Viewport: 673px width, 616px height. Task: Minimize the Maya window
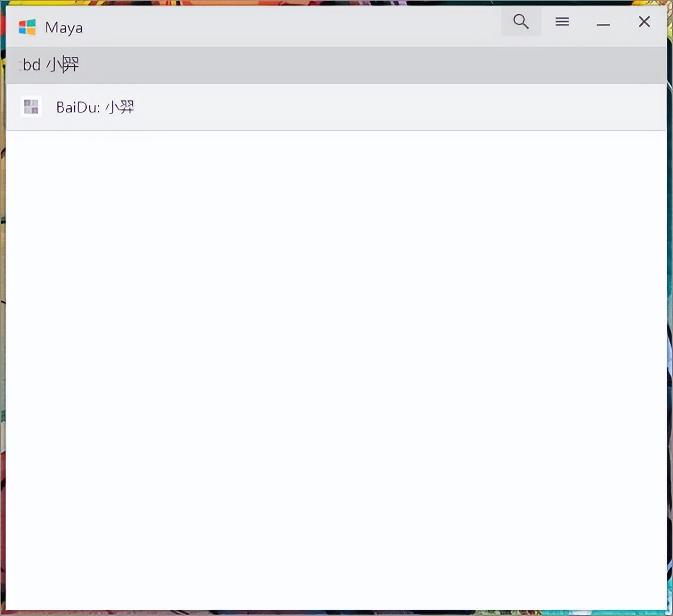(603, 25)
